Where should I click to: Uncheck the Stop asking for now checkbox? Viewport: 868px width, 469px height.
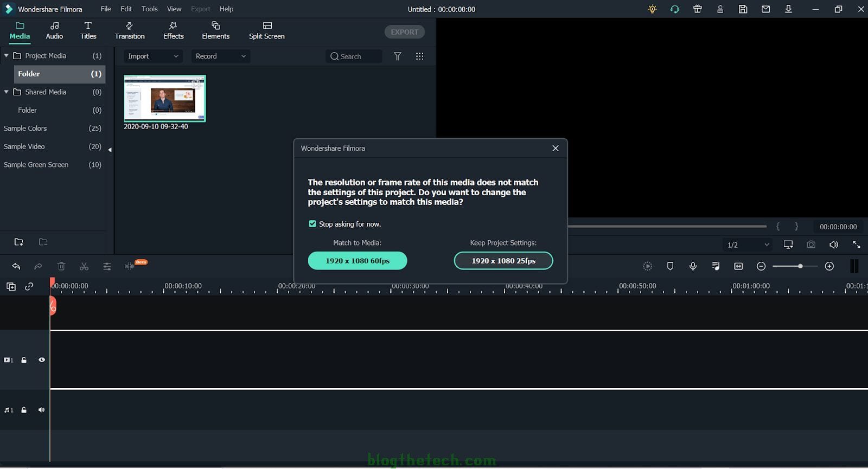[x=312, y=224]
